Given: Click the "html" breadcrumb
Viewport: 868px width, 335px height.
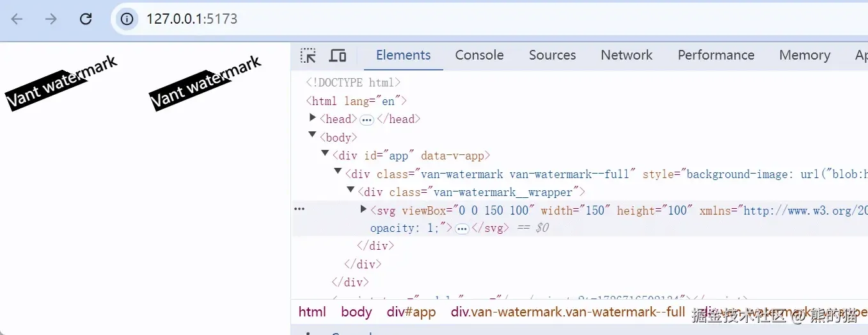Looking at the screenshot, I should coord(312,313).
